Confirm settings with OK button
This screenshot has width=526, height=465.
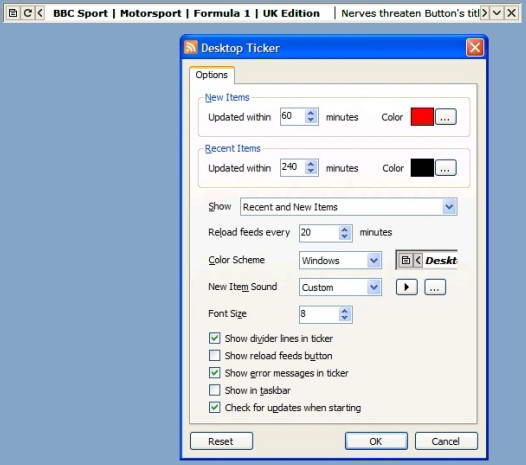point(376,441)
